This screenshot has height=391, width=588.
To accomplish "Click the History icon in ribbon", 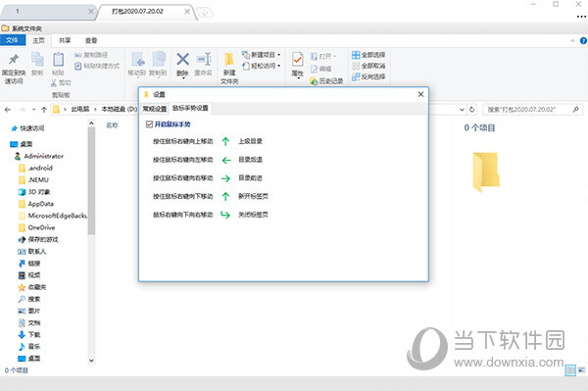I will tap(314, 81).
